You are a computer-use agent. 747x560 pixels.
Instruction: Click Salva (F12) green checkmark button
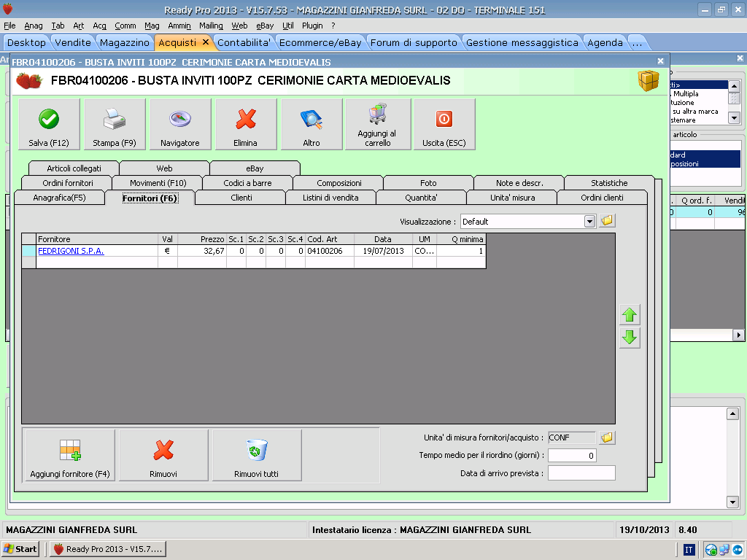tap(49, 124)
